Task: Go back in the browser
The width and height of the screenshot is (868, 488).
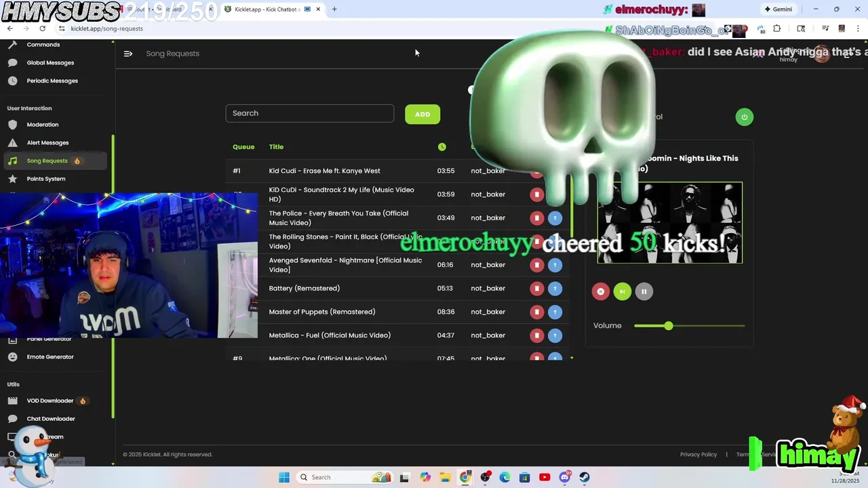Action: 9,28
